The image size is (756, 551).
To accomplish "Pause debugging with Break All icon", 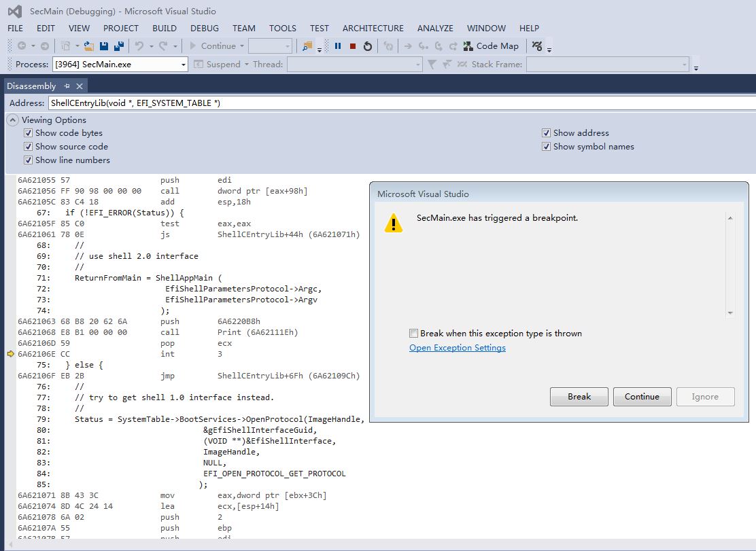I will pyautogui.click(x=338, y=46).
